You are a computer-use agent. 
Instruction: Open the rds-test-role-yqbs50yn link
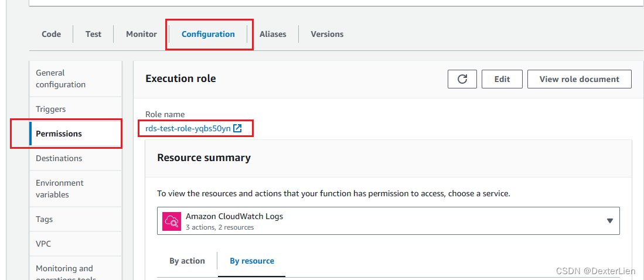(x=188, y=128)
